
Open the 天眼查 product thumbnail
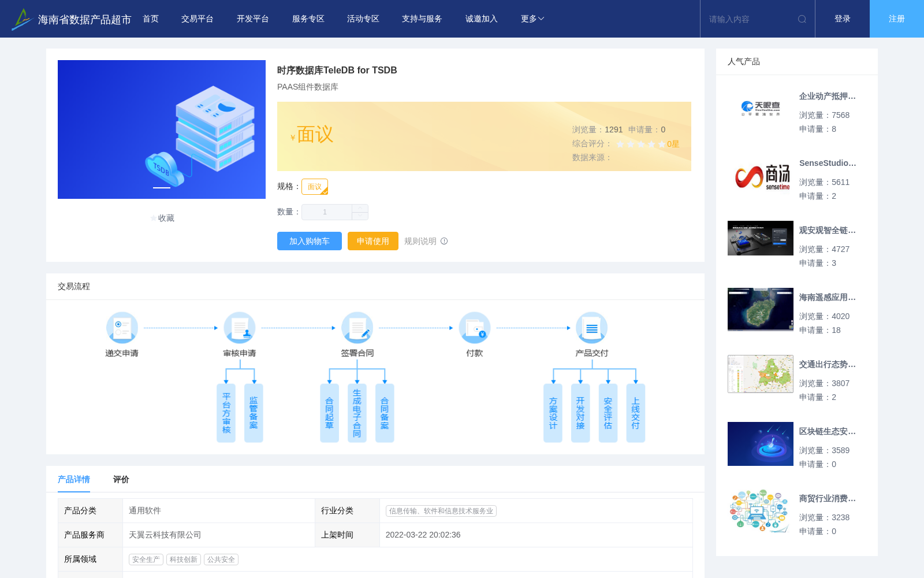(x=761, y=108)
